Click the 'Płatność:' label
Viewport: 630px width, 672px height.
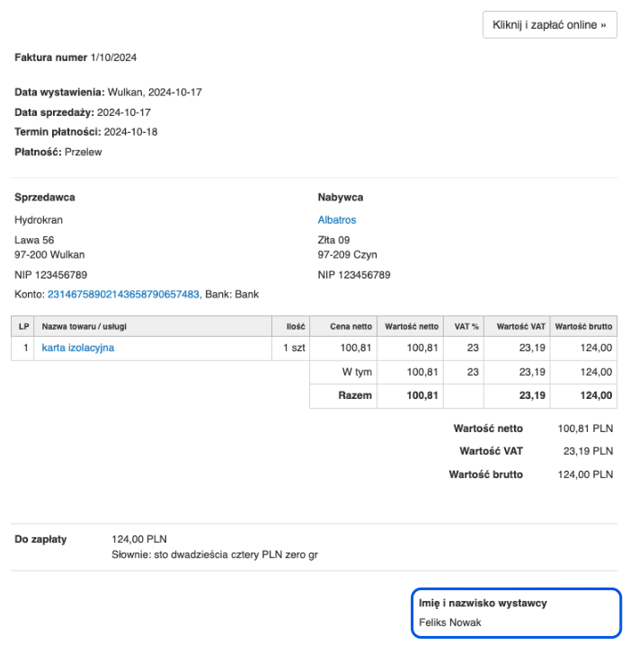38,152
